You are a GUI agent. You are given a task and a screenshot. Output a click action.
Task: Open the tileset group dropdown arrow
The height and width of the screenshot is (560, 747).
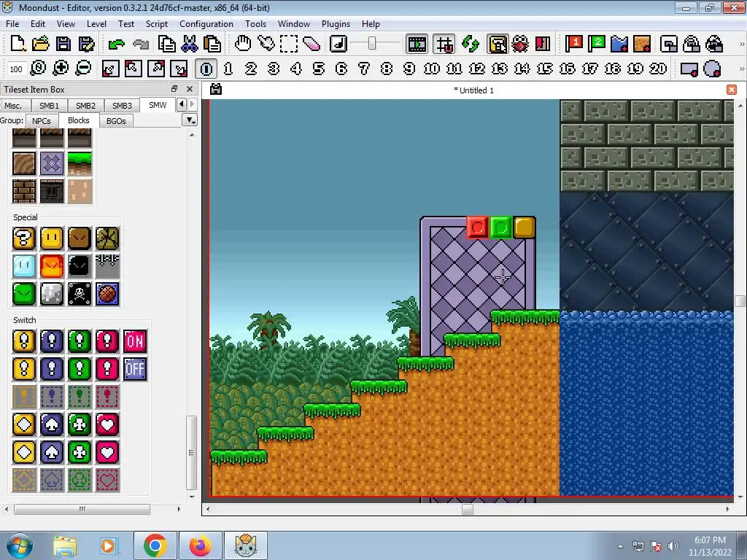point(190,120)
